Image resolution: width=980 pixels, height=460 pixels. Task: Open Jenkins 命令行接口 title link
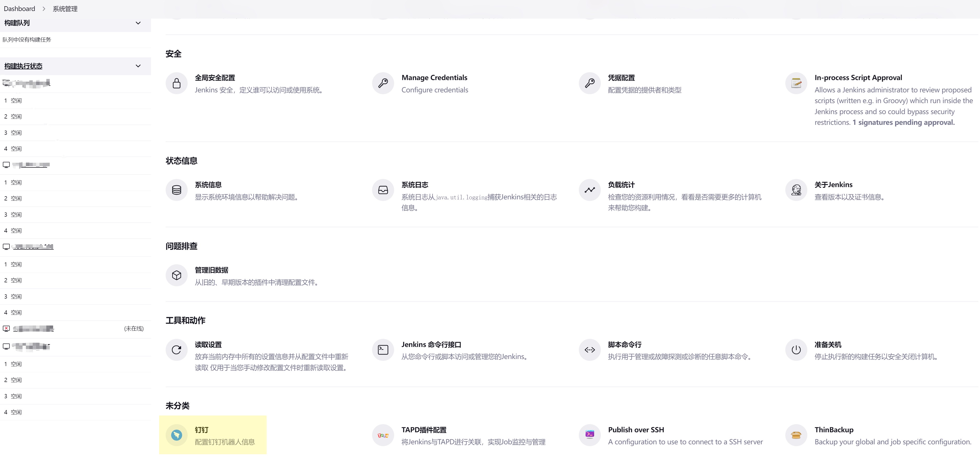pos(432,345)
